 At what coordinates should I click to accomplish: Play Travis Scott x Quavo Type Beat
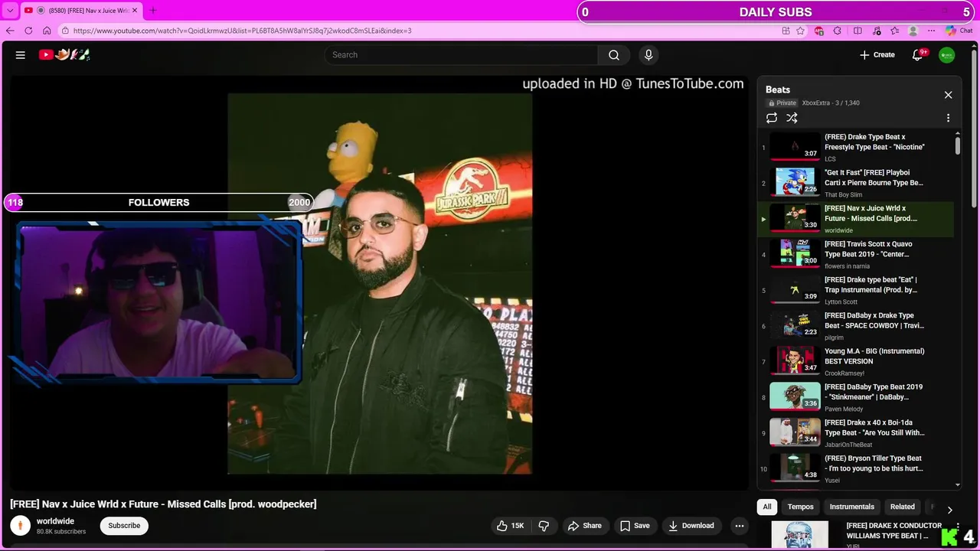point(856,254)
